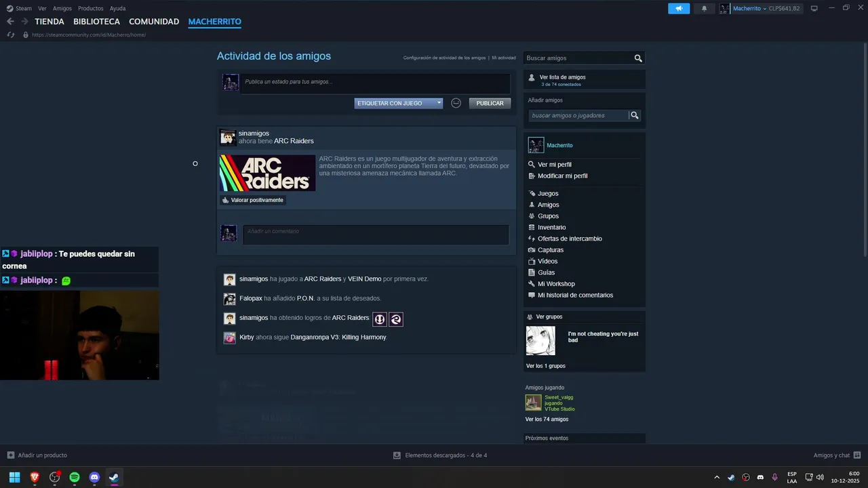Viewport: 868px width, 488px height.
Task: Go forward with the browser arrow
Action: tap(24, 22)
